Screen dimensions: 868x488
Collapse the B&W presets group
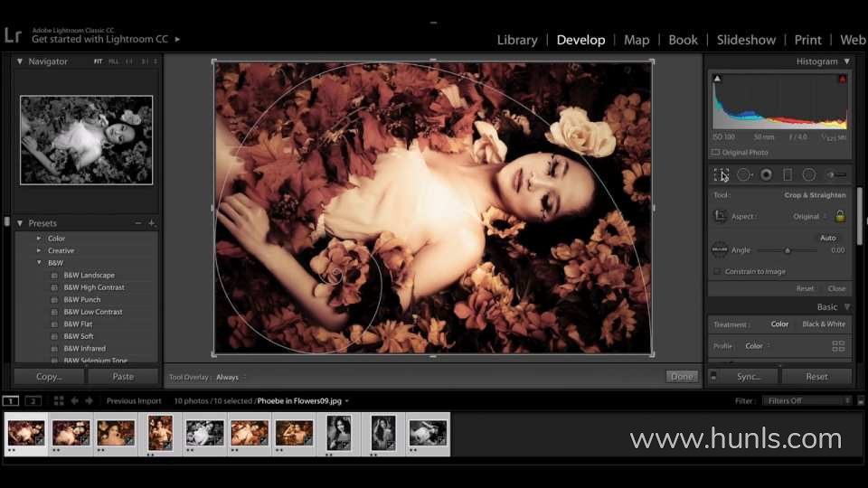tap(39, 263)
